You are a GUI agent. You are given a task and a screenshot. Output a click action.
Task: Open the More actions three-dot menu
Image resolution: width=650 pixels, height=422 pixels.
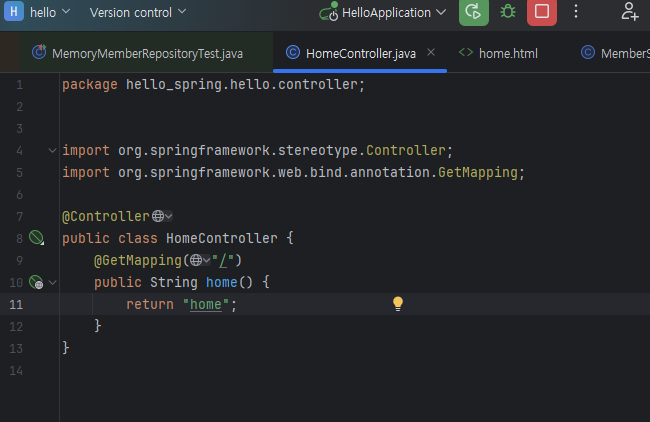coord(576,12)
